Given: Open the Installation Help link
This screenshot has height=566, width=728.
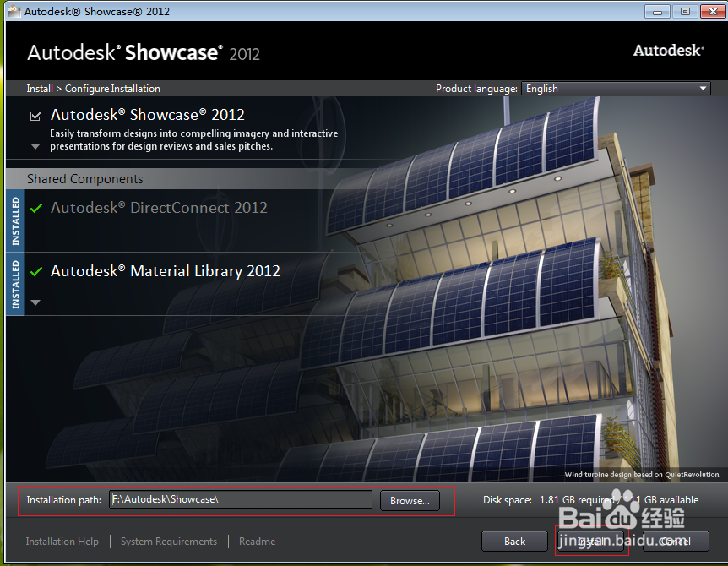Looking at the screenshot, I should point(62,542).
